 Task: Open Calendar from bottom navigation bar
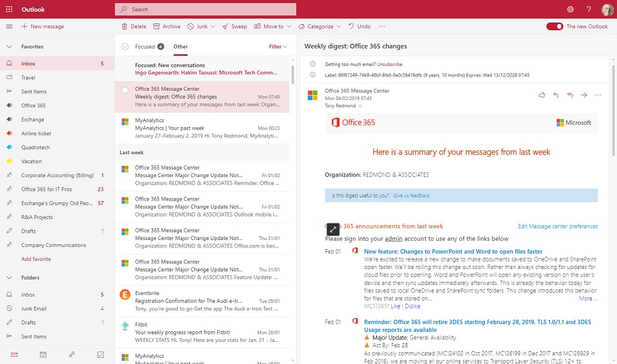tap(43, 355)
